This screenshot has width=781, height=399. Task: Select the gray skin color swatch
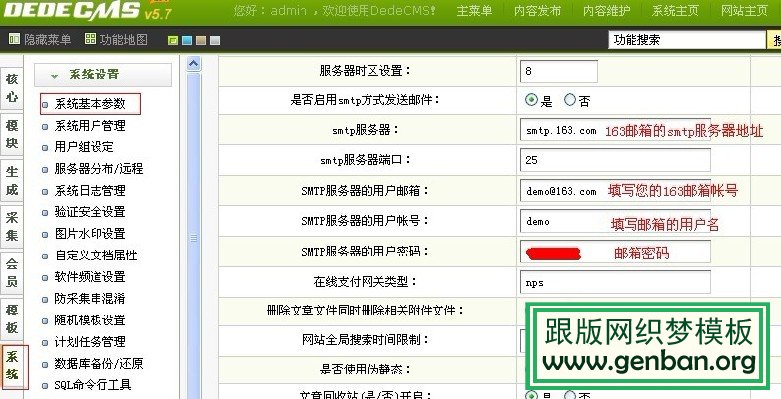pyautogui.click(x=215, y=41)
